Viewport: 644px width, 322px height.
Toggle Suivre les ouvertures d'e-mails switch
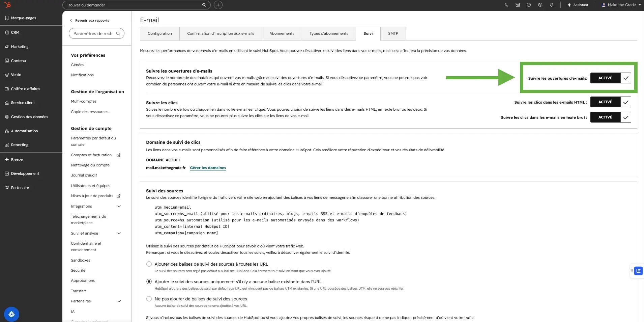point(611,78)
